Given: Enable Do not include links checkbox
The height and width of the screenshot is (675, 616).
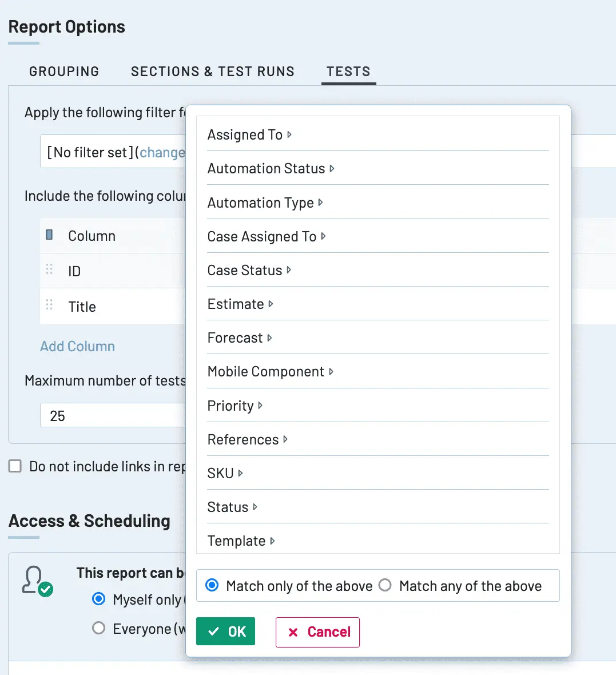Looking at the screenshot, I should 15,466.
